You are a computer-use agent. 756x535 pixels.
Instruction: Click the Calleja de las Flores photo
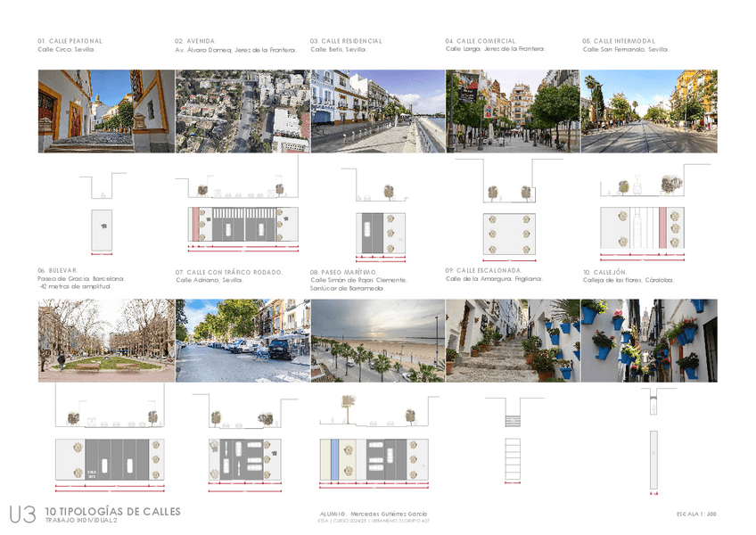(649, 341)
